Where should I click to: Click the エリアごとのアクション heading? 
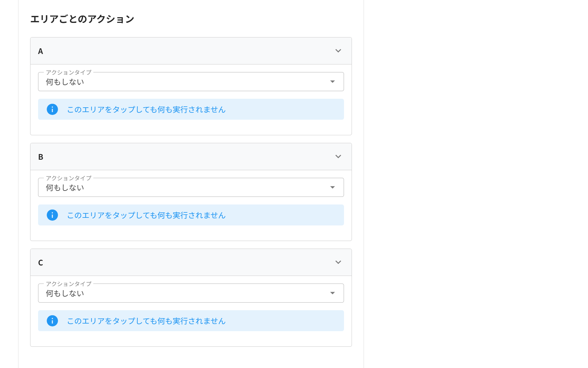point(82,19)
